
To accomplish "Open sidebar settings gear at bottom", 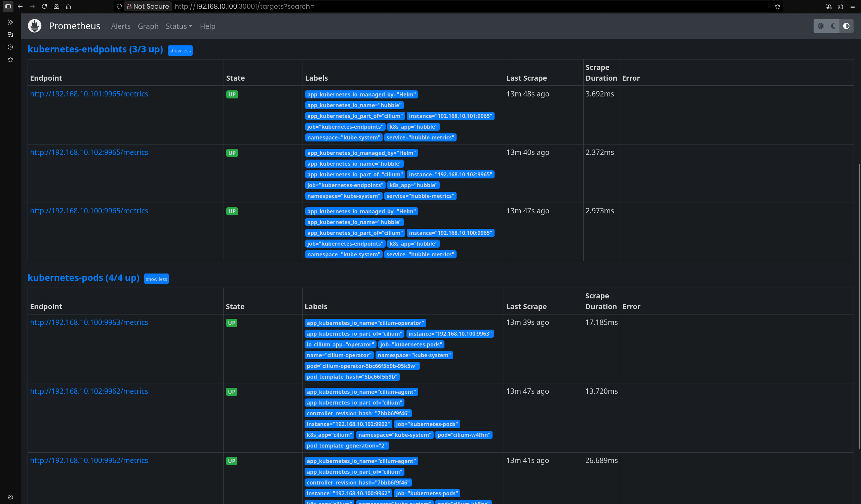I will coord(10,497).
